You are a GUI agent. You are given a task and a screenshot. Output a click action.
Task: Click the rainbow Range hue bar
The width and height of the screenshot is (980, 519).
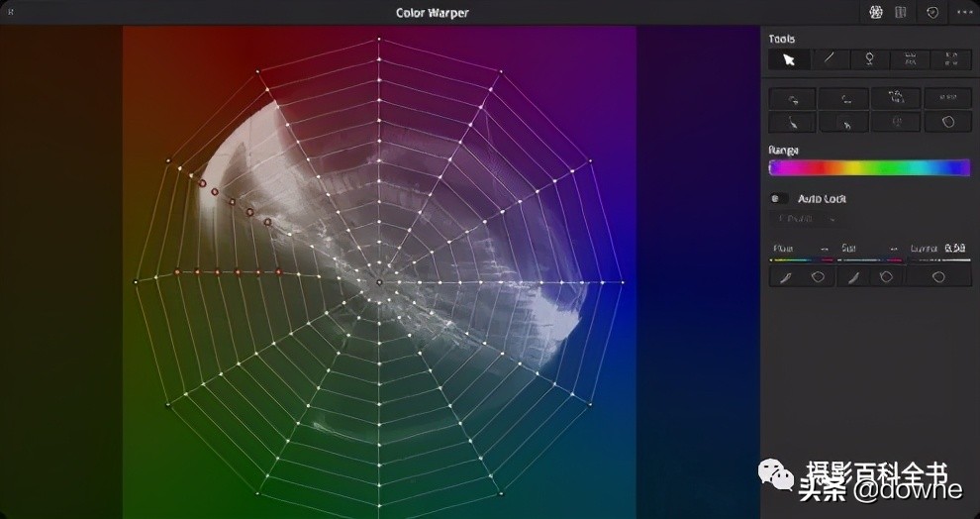(869, 167)
